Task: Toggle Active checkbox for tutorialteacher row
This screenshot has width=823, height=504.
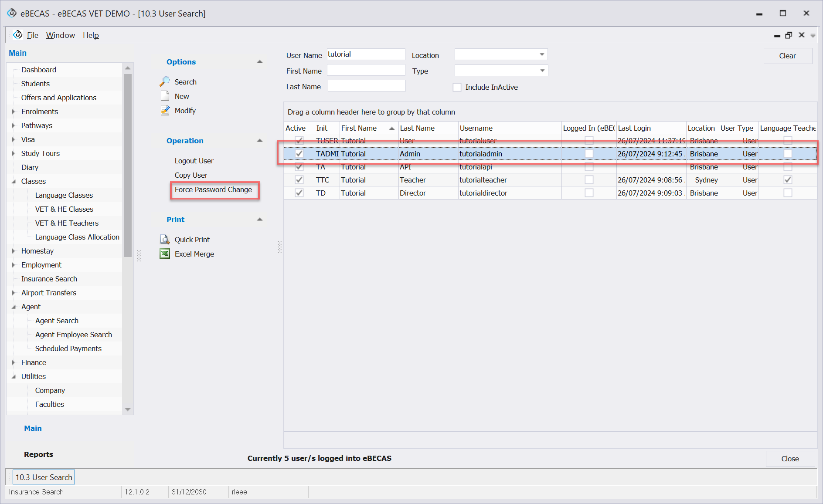Action: (x=299, y=180)
